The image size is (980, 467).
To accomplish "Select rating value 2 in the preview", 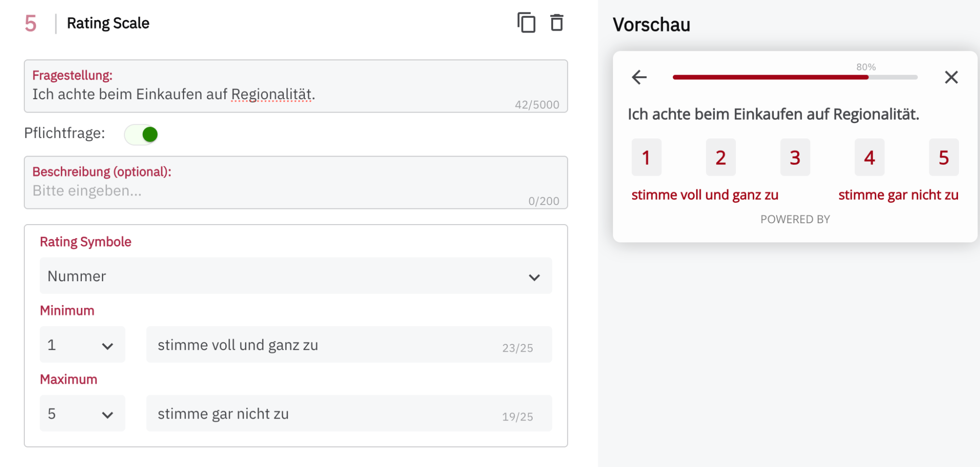I will click(x=721, y=157).
